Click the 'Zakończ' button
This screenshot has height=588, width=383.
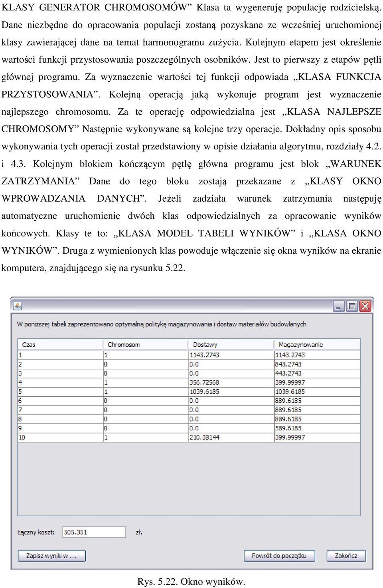pos(346,556)
